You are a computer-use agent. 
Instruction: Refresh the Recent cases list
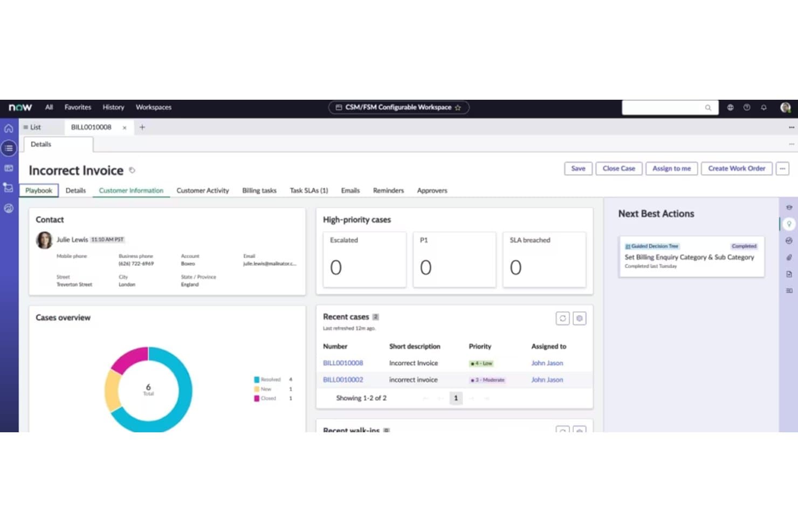tap(562, 319)
